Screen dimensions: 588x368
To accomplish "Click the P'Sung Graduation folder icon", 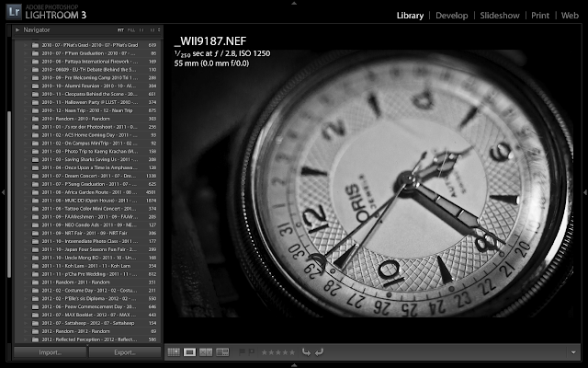I will [35, 184].
